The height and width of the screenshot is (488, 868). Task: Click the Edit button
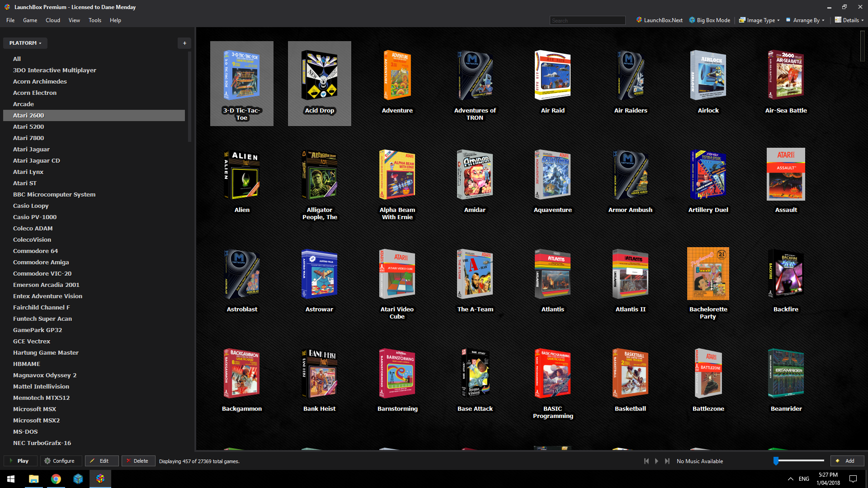tap(102, 461)
